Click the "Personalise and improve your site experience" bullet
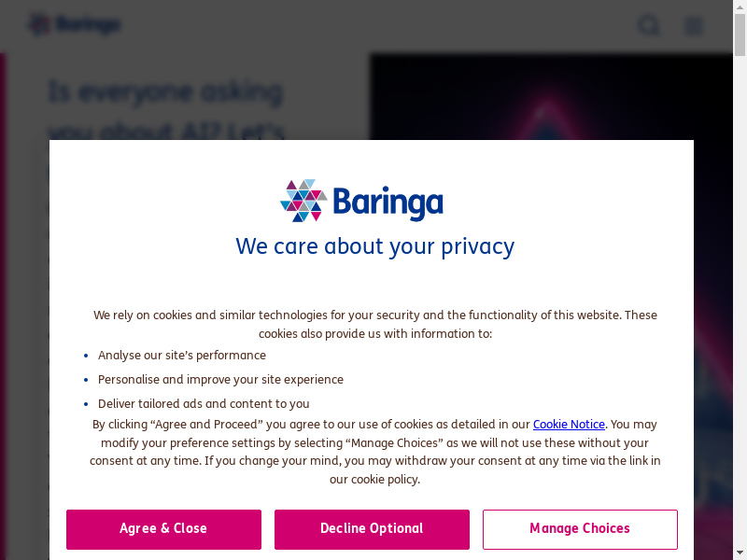Image resolution: width=747 pixels, height=560 pixels. pyautogui.click(x=220, y=380)
